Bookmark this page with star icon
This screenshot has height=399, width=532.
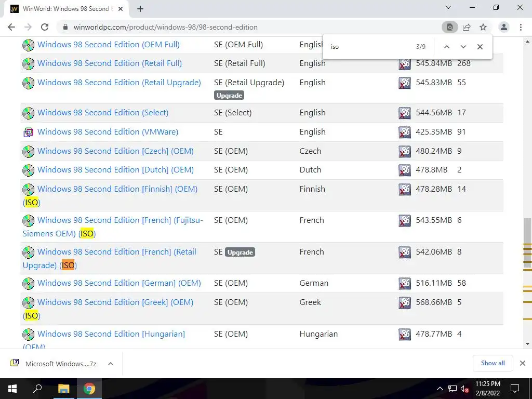click(483, 27)
